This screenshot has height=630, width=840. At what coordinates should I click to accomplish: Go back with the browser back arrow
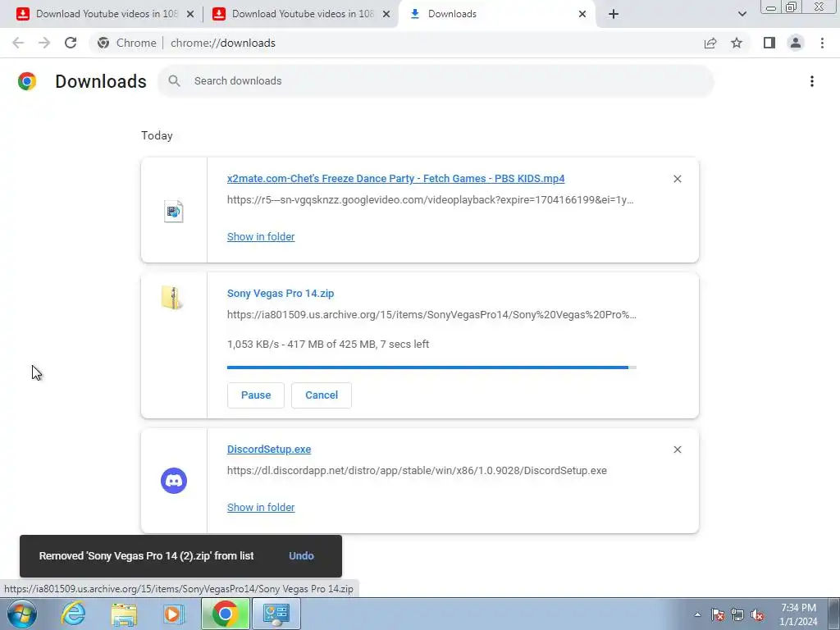18,43
